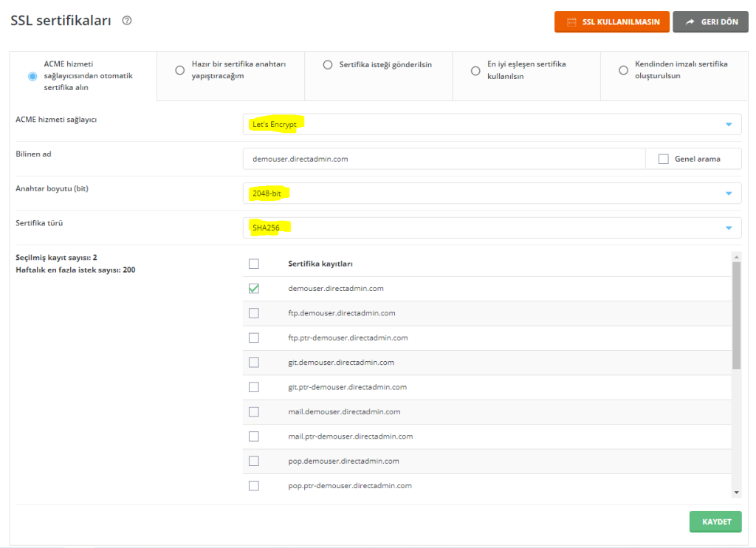The image size is (756, 548).
Task: Toggle the select-all checkbox above Sertifika kayıtları
Action: coord(254,264)
